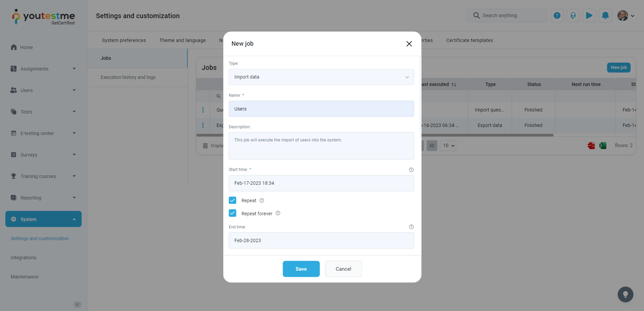Click the Start time help info icon
This screenshot has height=311, width=644.
pyautogui.click(x=411, y=170)
